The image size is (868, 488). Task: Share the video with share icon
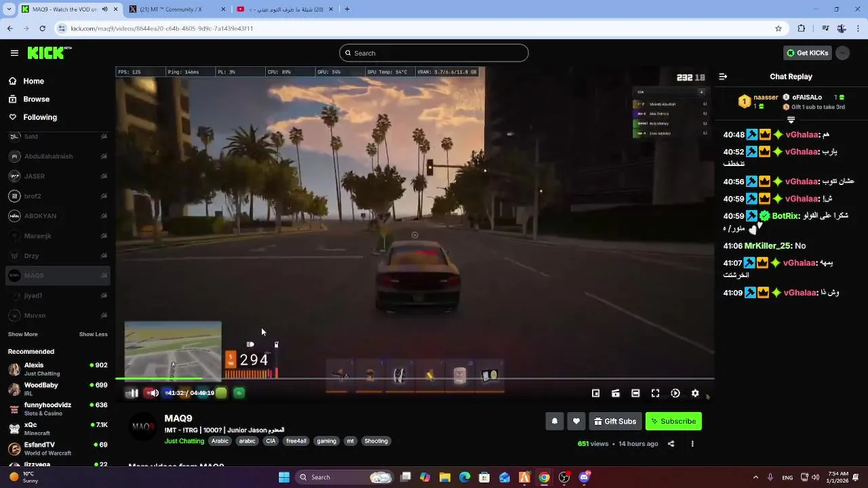pyautogui.click(x=671, y=444)
